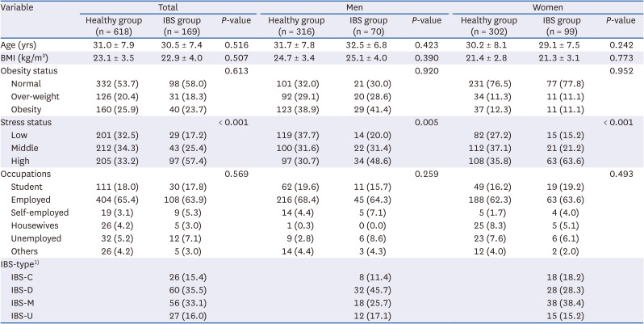The width and height of the screenshot is (644, 324).
Task: Click the 'Obesity status' row label
Action: tap(31, 71)
